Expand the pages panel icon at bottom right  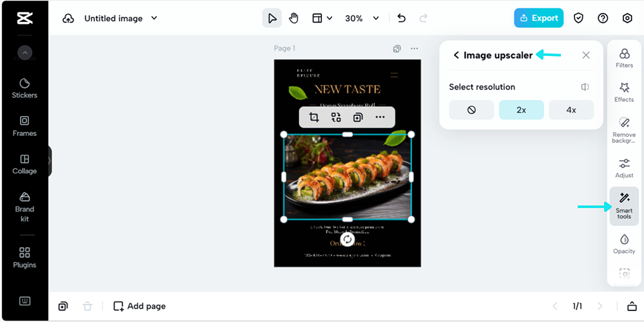point(632,306)
